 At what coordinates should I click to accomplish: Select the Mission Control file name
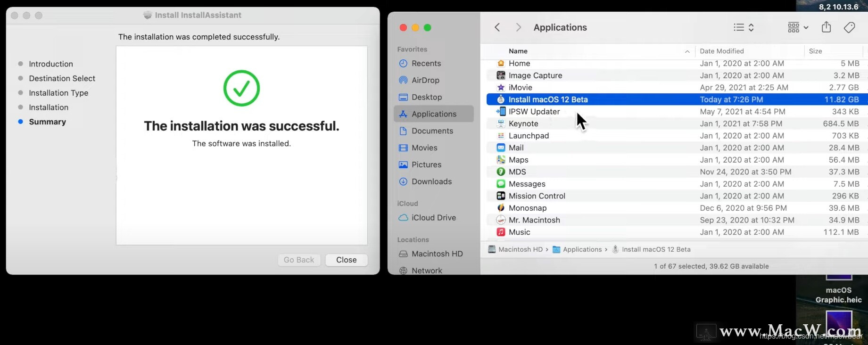pyautogui.click(x=537, y=196)
